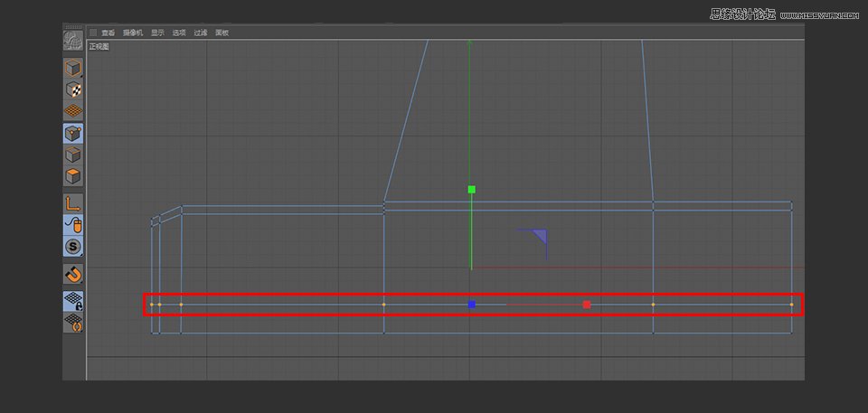The height and width of the screenshot is (413, 868).
Task: Open the 选项 options menu
Action: coord(179,33)
